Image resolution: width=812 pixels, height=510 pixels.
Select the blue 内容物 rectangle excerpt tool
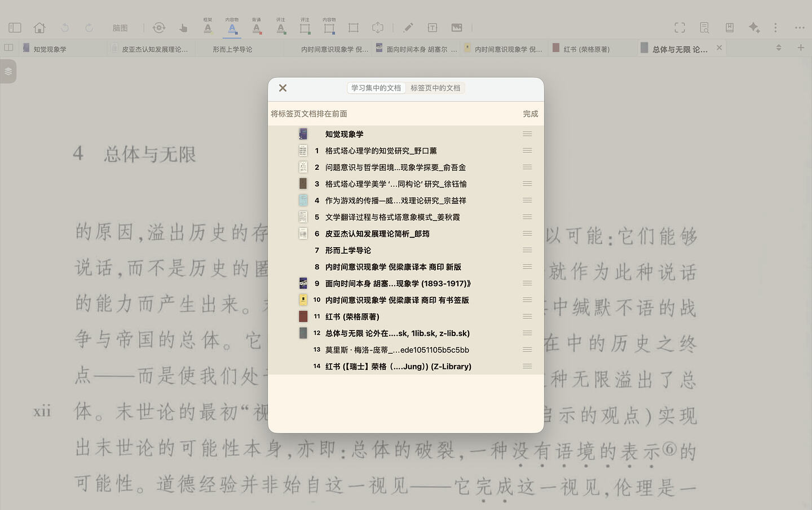tap(329, 26)
